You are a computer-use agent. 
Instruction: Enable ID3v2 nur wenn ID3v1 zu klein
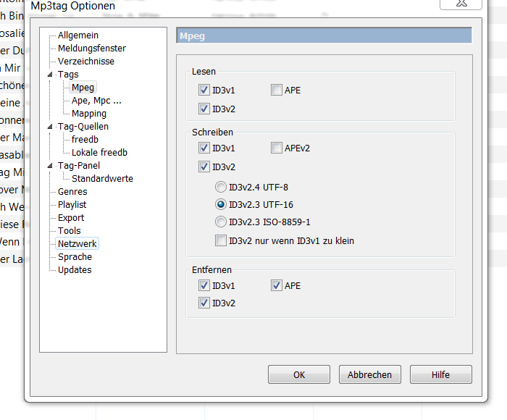pyautogui.click(x=221, y=240)
